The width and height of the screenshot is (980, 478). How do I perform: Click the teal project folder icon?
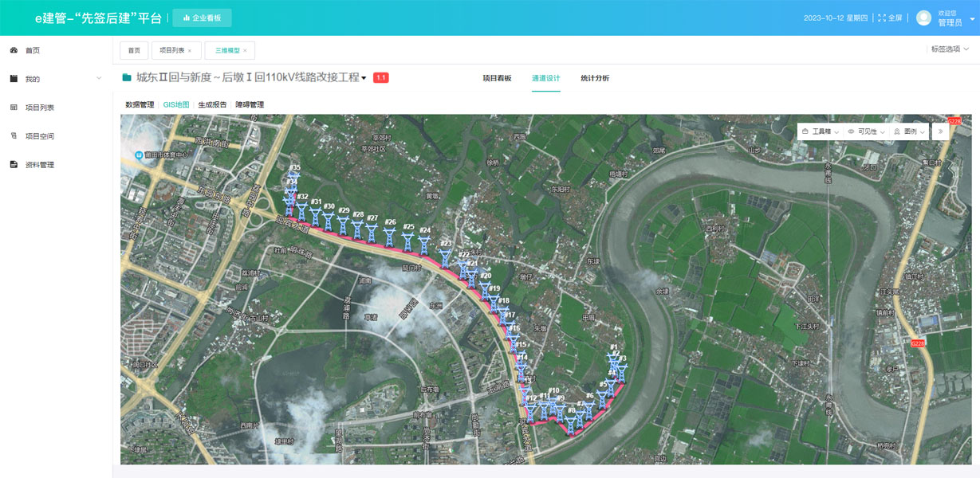click(x=127, y=78)
